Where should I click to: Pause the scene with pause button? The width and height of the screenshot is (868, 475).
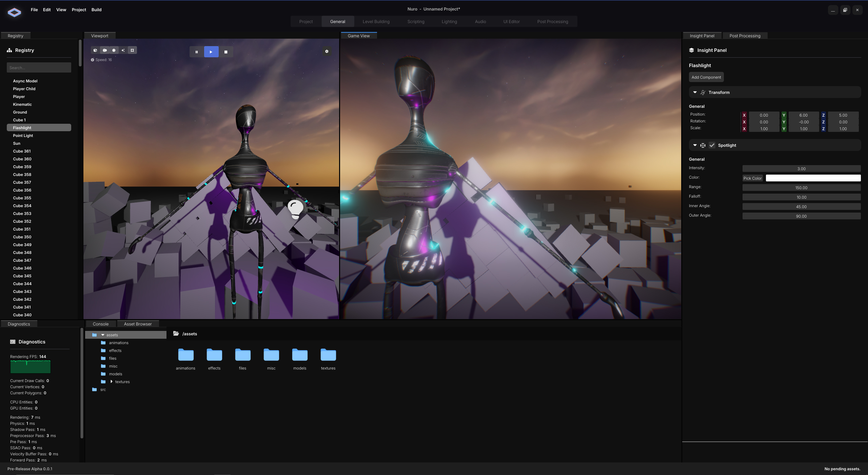(x=196, y=52)
